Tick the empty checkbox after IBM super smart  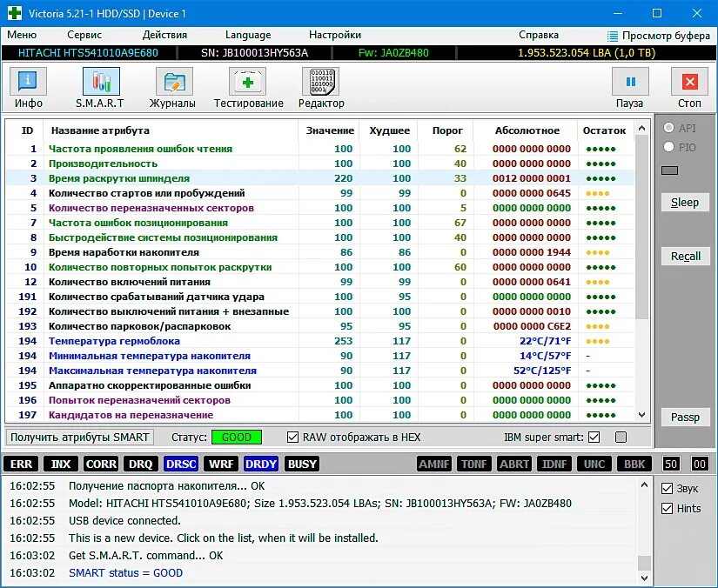621,437
